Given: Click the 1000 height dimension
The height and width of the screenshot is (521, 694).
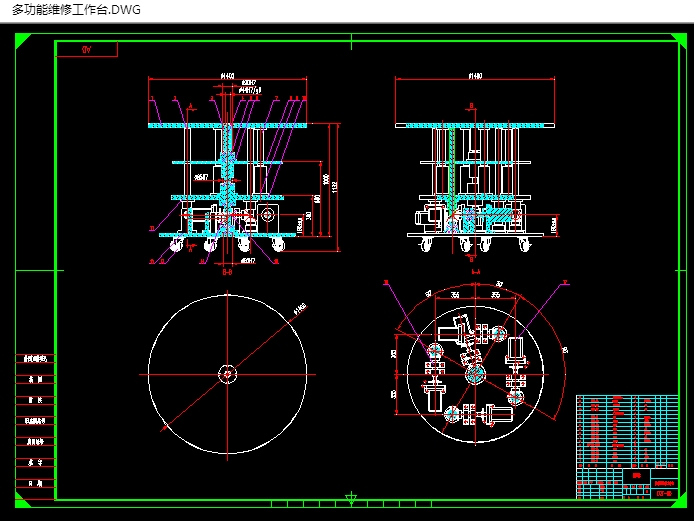Looking at the screenshot, I should (x=326, y=179).
